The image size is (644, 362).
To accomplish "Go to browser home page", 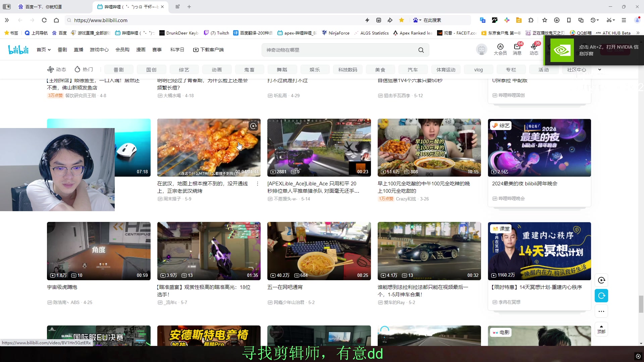I will point(56,20).
